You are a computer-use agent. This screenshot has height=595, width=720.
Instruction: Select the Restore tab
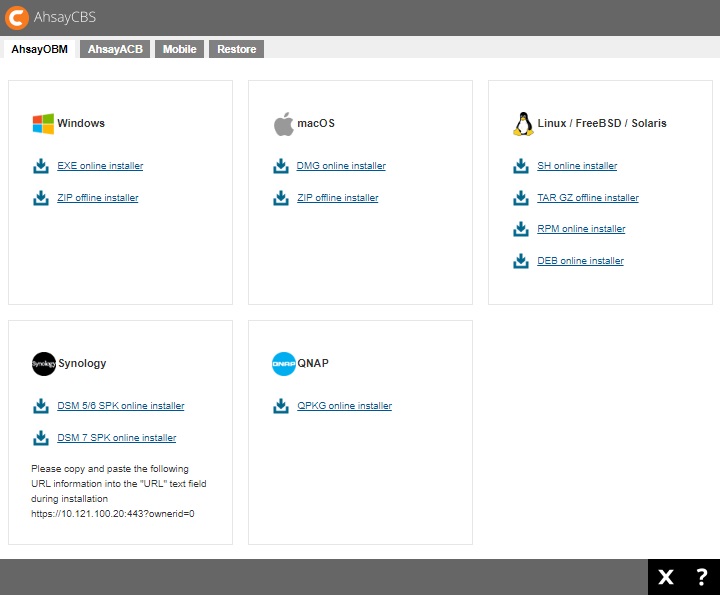point(237,49)
